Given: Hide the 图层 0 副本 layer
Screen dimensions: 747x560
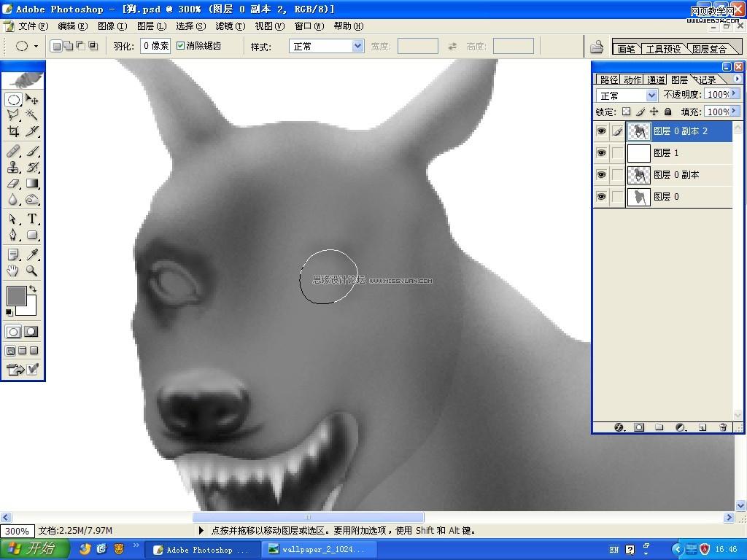Looking at the screenshot, I should point(601,175).
